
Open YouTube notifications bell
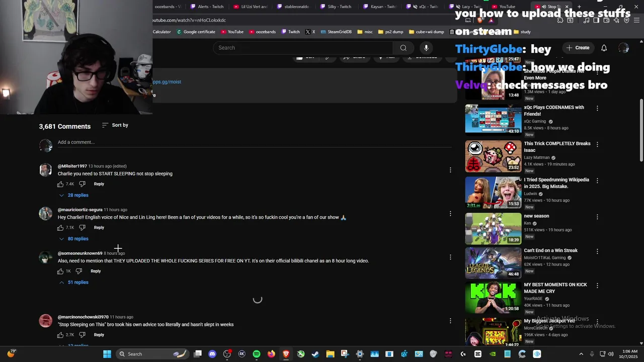(604, 48)
